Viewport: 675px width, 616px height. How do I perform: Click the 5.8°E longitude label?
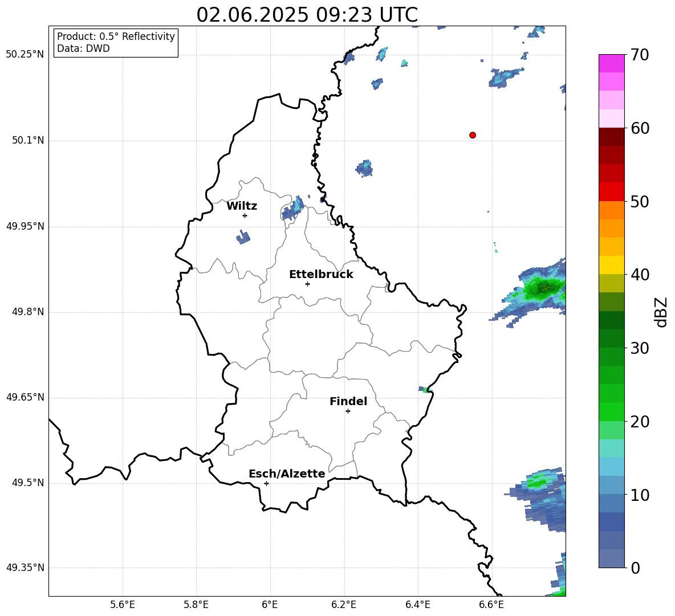[x=196, y=605]
